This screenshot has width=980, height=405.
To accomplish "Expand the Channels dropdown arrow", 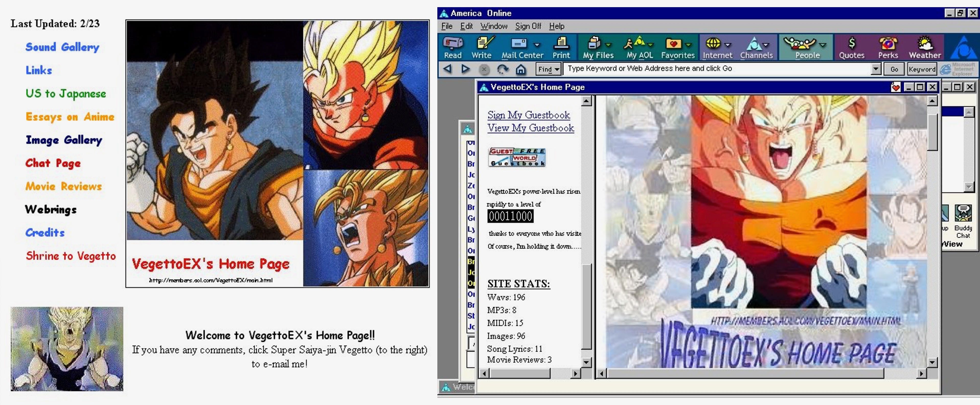I will pyautogui.click(x=766, y=45).
